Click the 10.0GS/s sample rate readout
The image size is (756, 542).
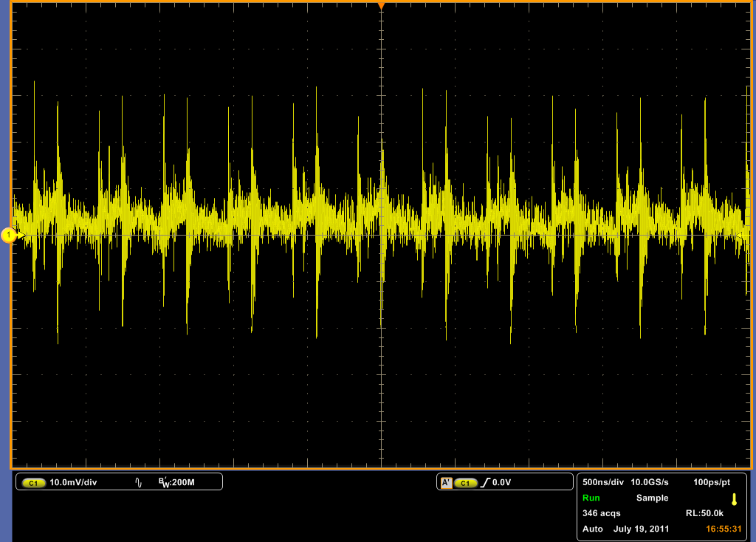pos(650,482)
